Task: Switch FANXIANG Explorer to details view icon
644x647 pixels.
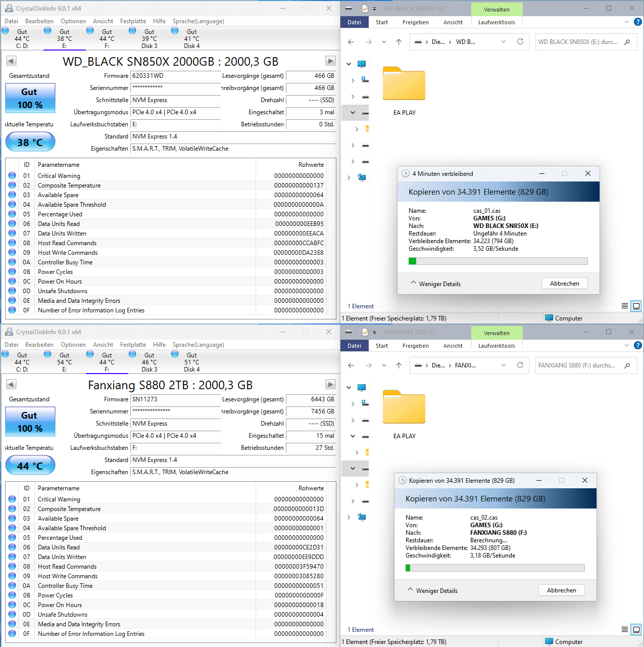Action: (625, 629)
